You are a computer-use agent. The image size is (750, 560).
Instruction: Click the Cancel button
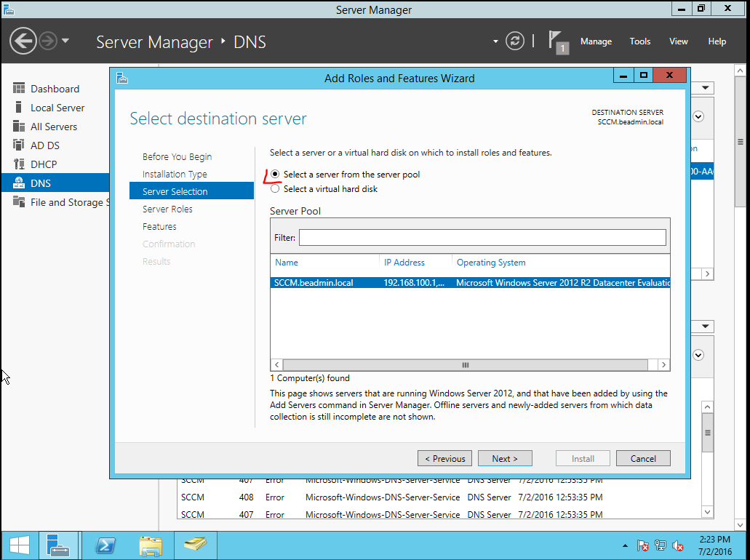(x=643, y=459)
